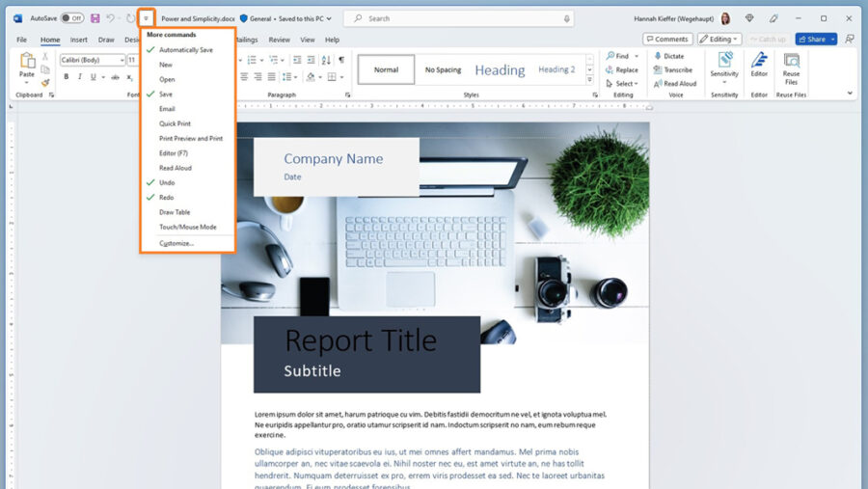Click the Transcribe icon

click(658, 69)
